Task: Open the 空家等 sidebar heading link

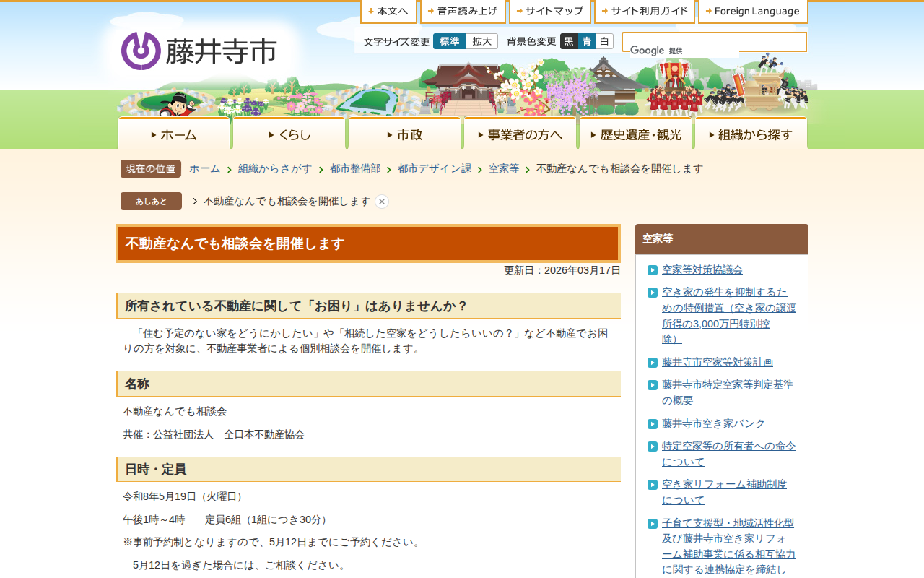Action: (x=658, y=238)
